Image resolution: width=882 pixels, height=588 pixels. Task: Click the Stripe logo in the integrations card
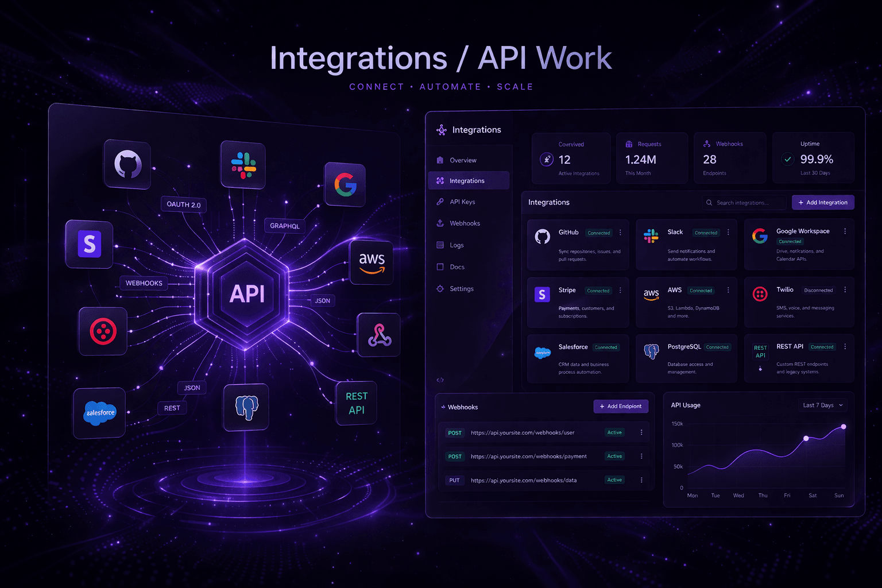(x=542, y=295)
